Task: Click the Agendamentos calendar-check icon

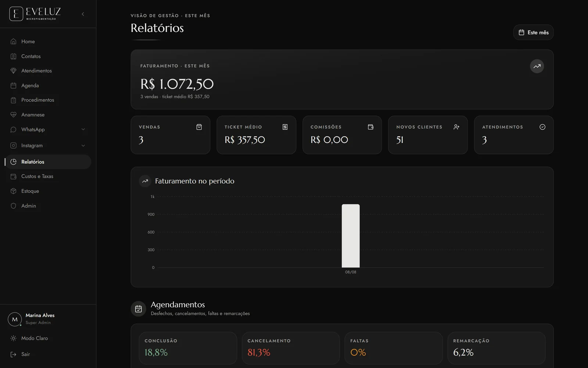Action: (x=139, y=309)
